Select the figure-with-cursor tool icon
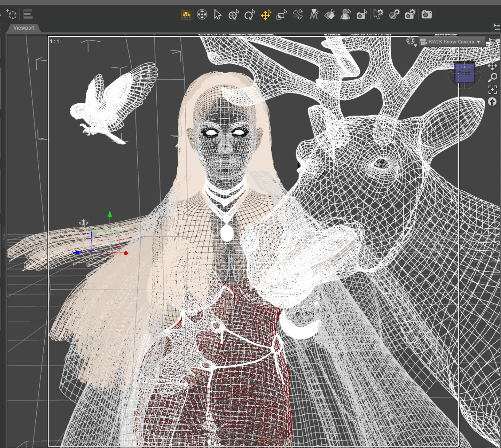Image resolution: width=501 pixels, height=448 pixels. click(346, 14)
